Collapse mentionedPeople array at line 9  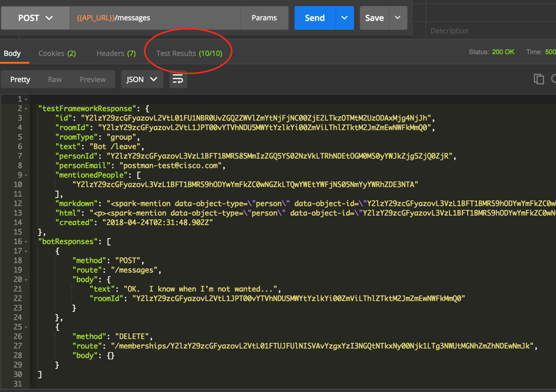coord(26,175)
